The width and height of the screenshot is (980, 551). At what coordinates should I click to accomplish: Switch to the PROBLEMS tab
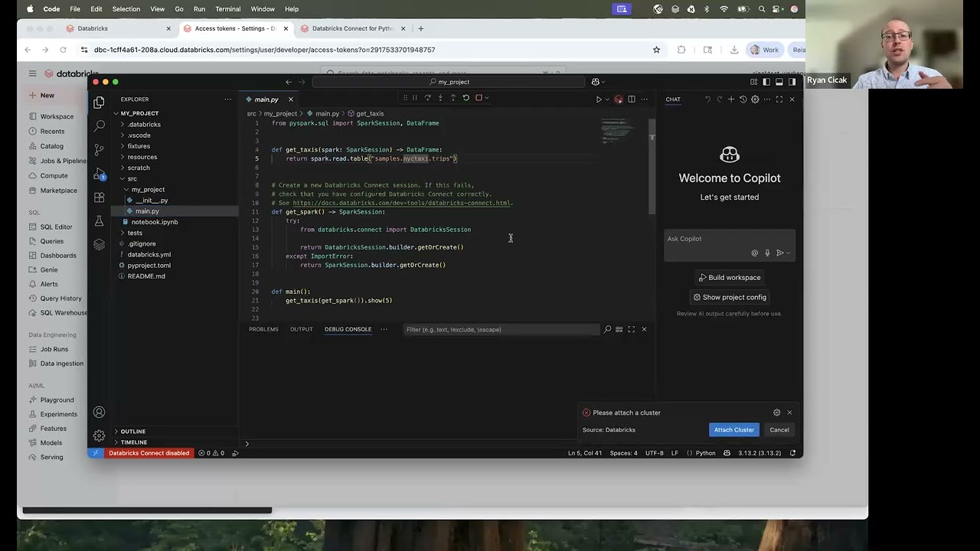(x=263, y=330)
